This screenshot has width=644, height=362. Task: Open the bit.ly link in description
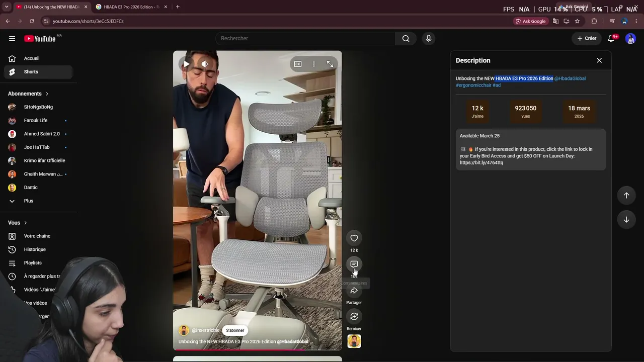pos(481,163)
